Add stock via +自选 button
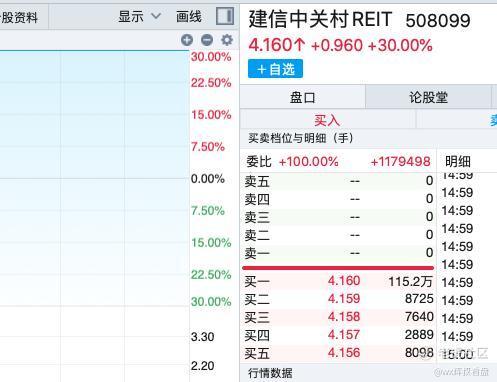 tap(275, 69)
